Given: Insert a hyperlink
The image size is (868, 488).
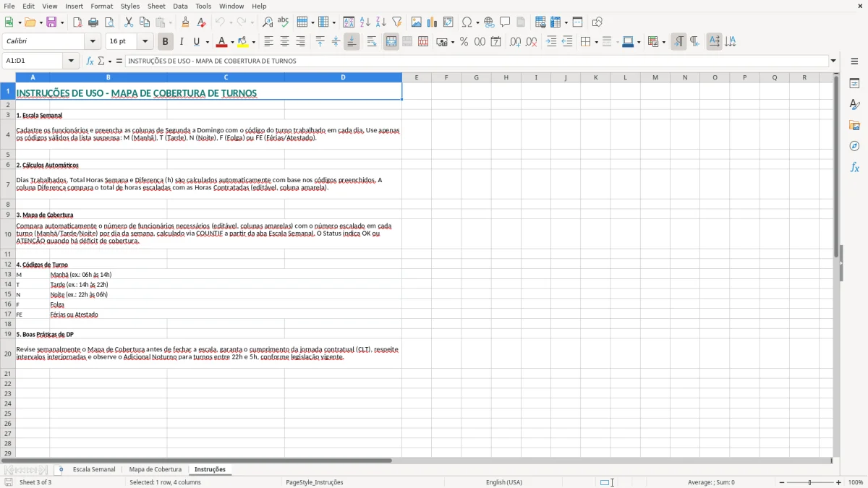Looking at the screenshot, I should (489, 22).
